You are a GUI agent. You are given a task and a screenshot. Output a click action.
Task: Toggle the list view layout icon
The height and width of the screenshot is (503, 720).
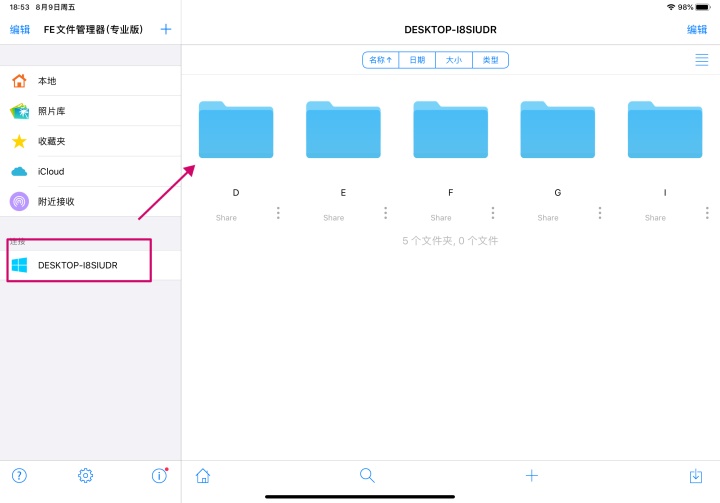click(701, 60)
